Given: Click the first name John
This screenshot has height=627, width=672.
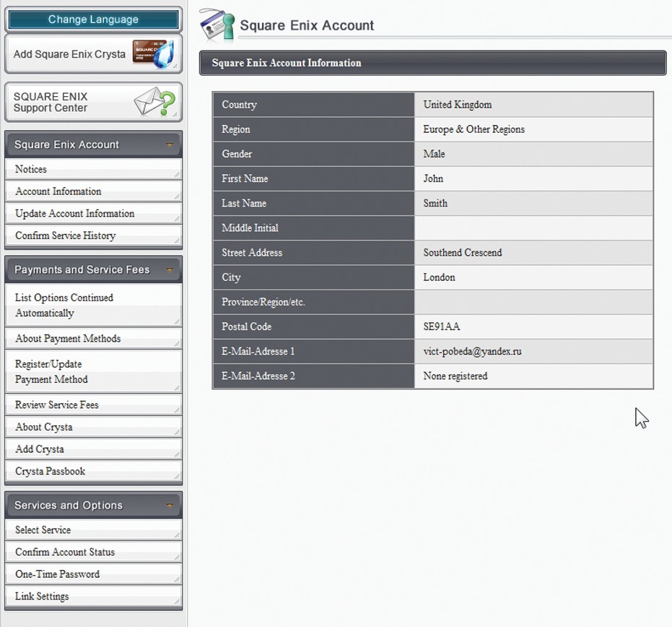Looking at the screenshot, I should pyautogui.click(x=433, y=178).
